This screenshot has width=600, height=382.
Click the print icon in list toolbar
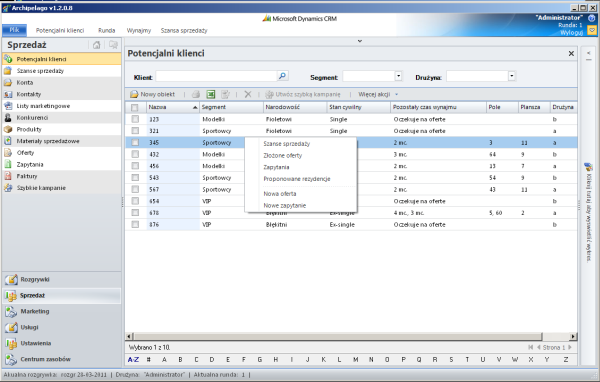196,94
